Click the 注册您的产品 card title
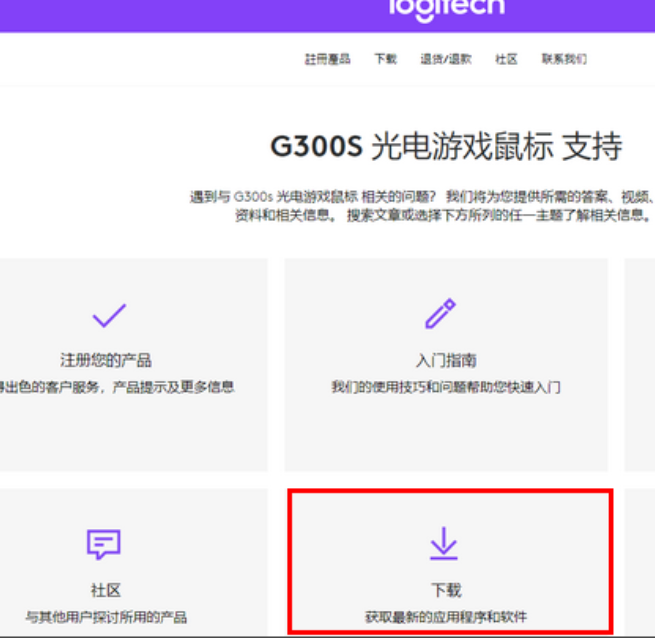Image resolution: width=655 pixels, height=640 pixels. 106,360
